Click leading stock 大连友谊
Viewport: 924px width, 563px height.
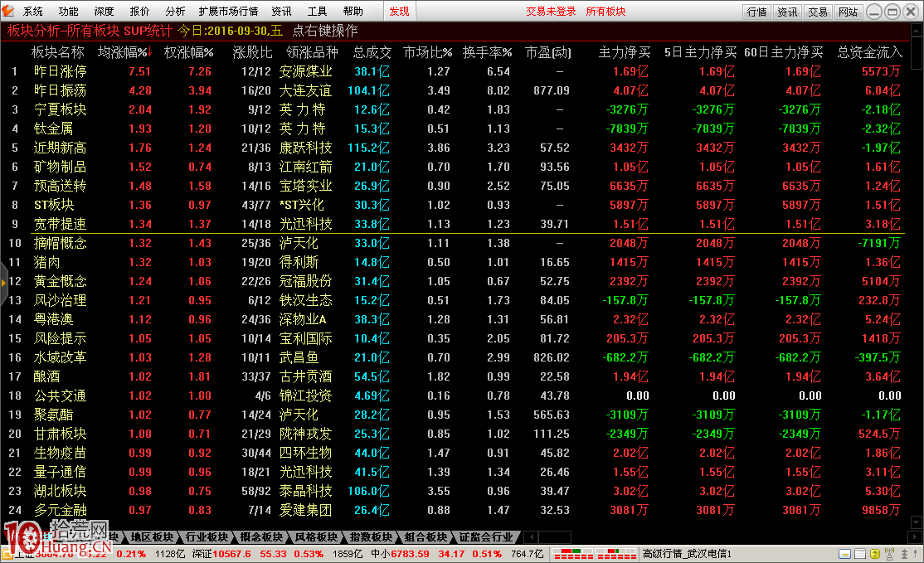[306, 90]
